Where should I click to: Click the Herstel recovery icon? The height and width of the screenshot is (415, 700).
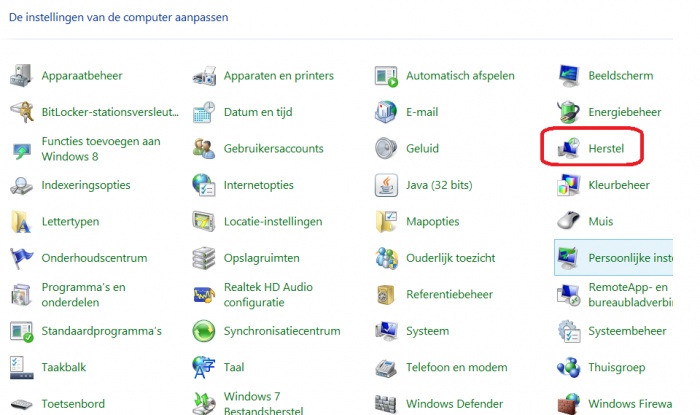[x=568, y=149]
